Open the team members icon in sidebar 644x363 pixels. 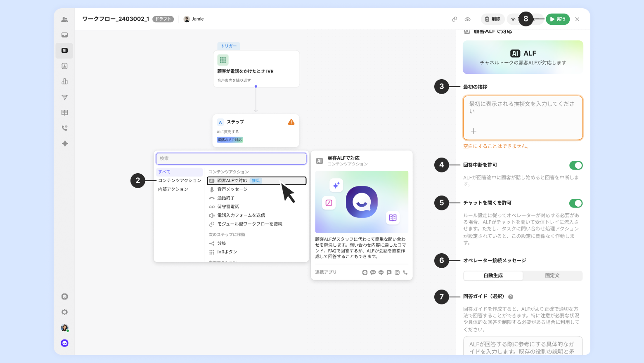(x=64, y=19)
